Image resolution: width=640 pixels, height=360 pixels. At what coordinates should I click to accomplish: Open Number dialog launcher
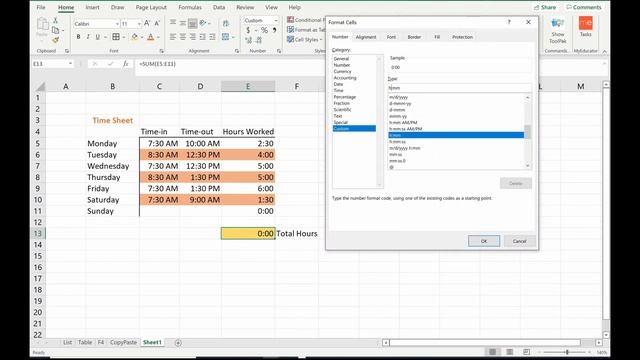pos(279,51)
